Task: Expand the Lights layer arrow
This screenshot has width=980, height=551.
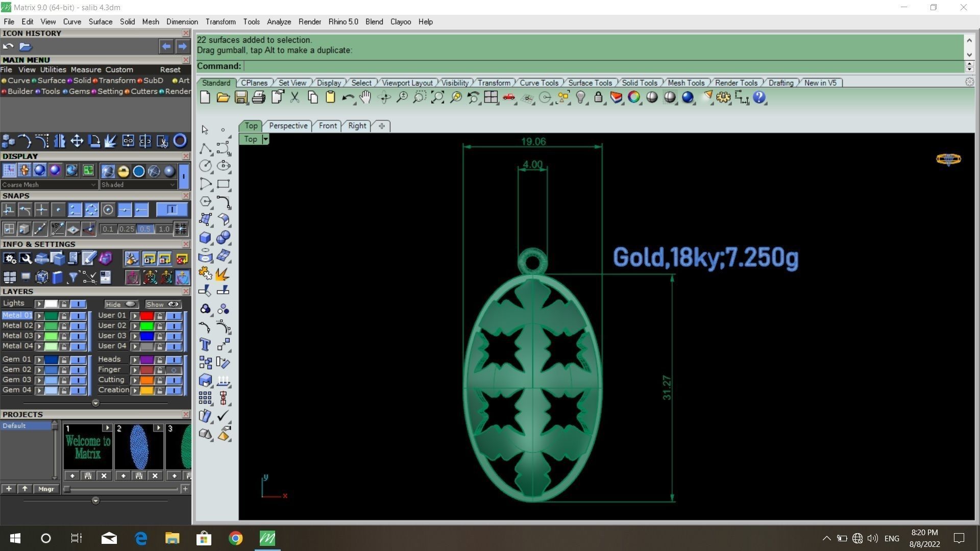Action: point(39,304)
